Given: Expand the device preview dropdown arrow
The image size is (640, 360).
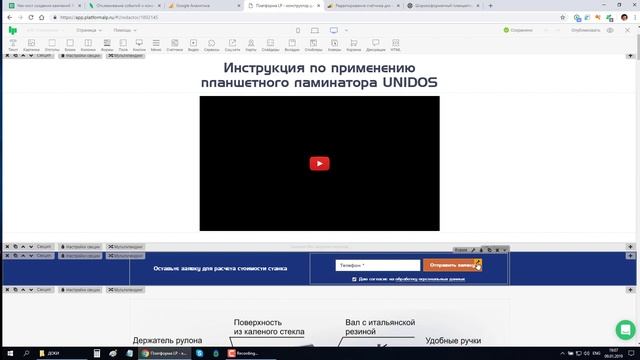Looking at the screenshot, I should point(346,30).
